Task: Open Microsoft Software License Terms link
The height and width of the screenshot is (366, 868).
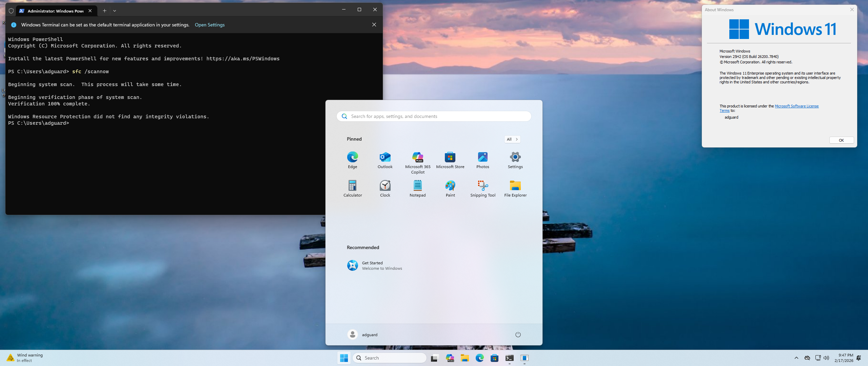Action: (796, 106)
